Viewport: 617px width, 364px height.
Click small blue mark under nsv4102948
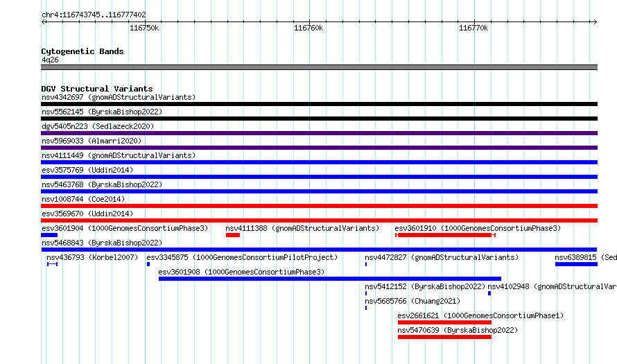coord(489,293)
